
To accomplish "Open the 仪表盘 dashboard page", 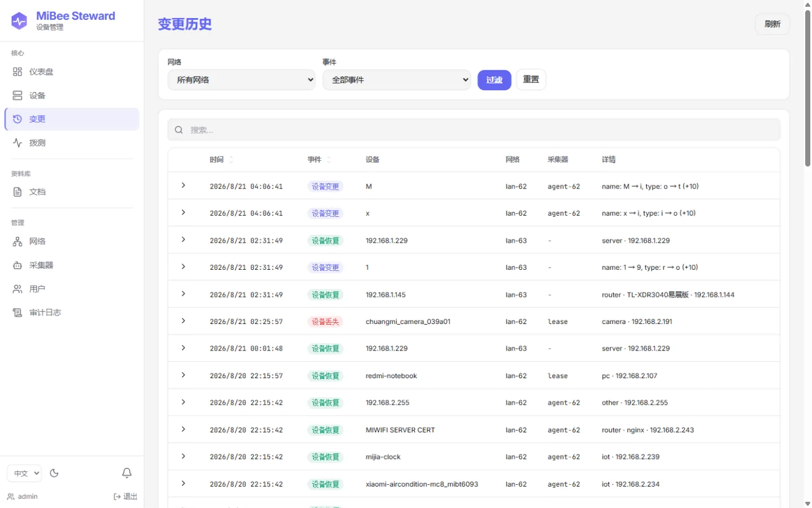I will (x=72, y=72).
